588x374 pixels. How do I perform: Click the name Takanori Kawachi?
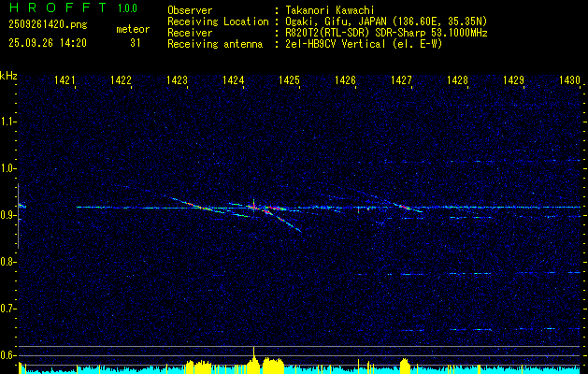(330, 10)
